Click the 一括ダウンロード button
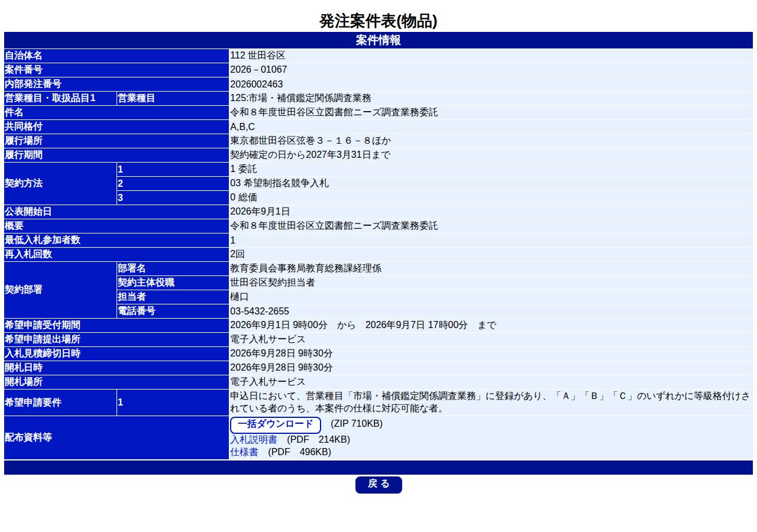The height and width of the screenshot is (532, 757). 275,424
